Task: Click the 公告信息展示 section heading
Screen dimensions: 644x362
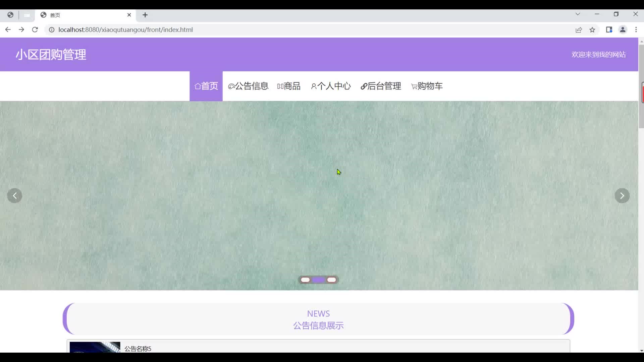Action: tap(318, 325)
